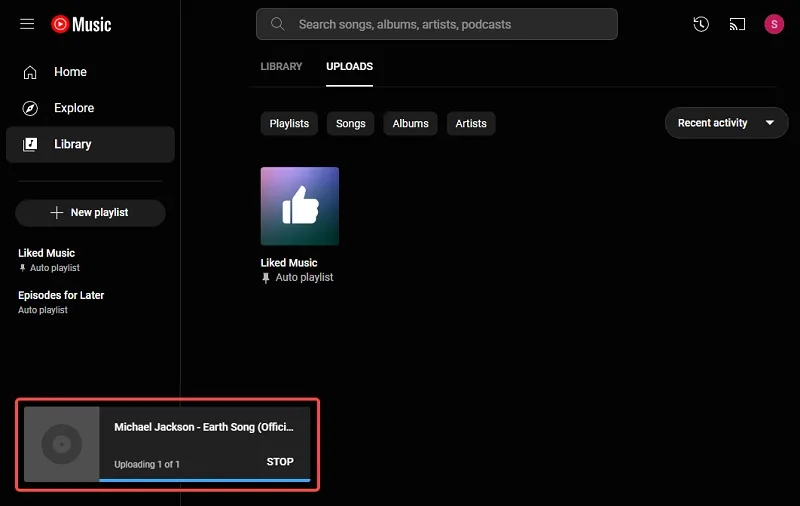This screenshot has width=800, height=506.
Task: Click the search magnifier icon
Action: pyautogui.click(x=278, y=24)
